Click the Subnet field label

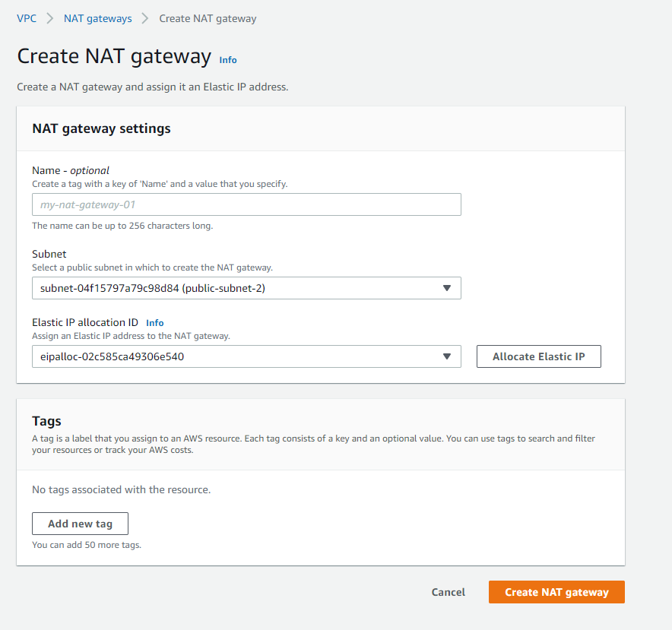49,254
